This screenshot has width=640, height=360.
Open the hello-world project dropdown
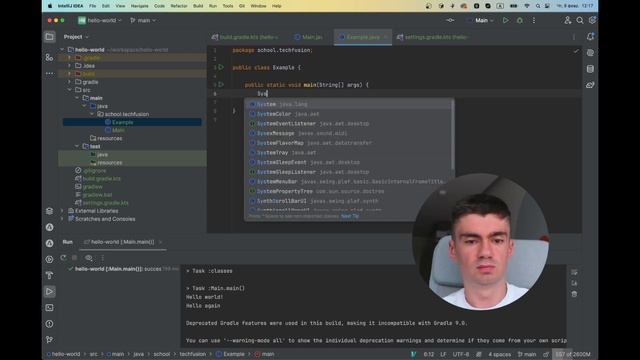pos(100,20)
